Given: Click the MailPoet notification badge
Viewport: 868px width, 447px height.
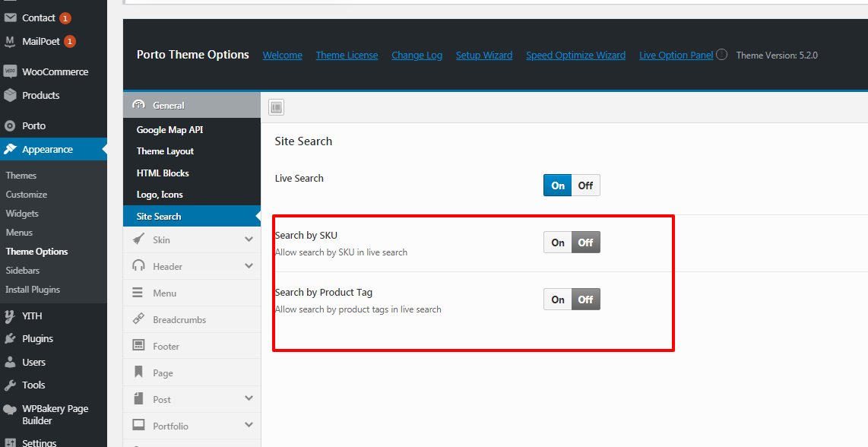Looking at the screenshot, I should [69, 42].
